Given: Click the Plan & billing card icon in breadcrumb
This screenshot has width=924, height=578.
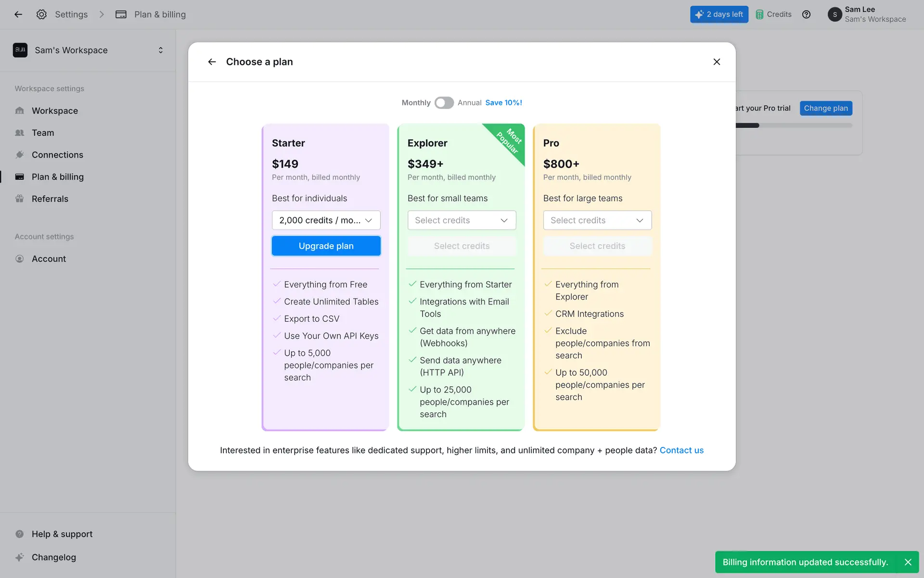Looking at the screenshot, I should point(121,14).
